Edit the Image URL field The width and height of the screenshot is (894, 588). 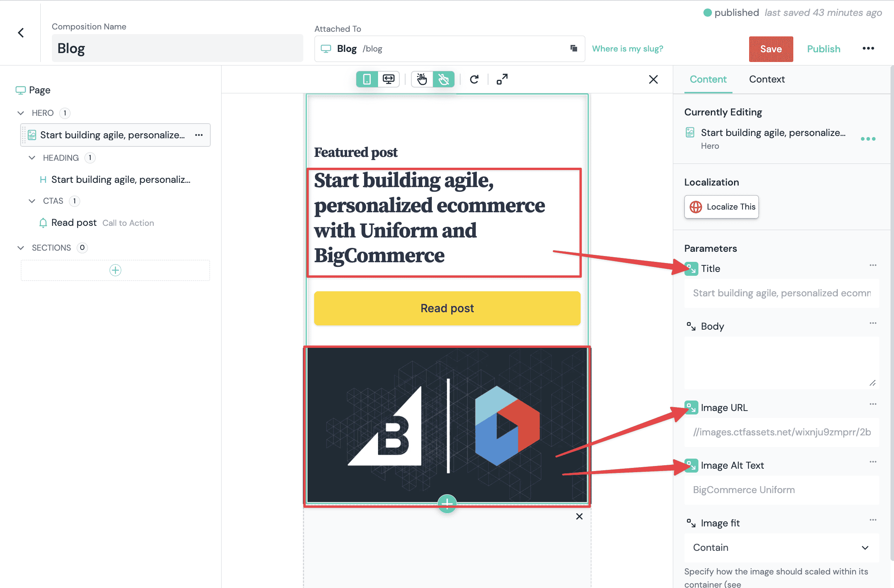click(x=782, y=432)
